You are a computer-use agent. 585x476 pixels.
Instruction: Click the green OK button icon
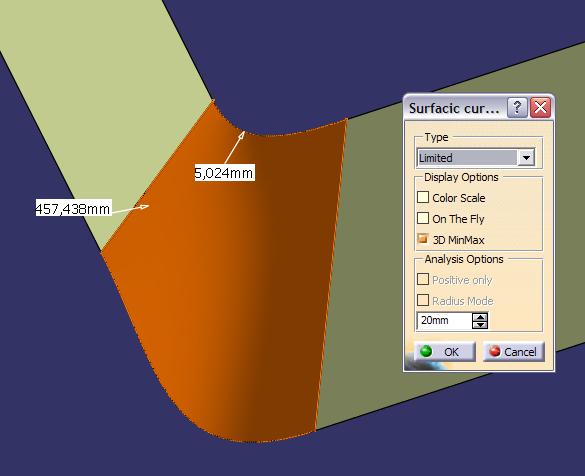(x=426, y=351)
